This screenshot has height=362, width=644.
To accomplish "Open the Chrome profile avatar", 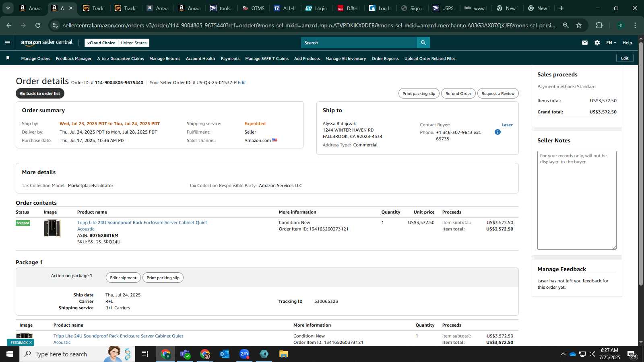I will [x=621, y=25].
